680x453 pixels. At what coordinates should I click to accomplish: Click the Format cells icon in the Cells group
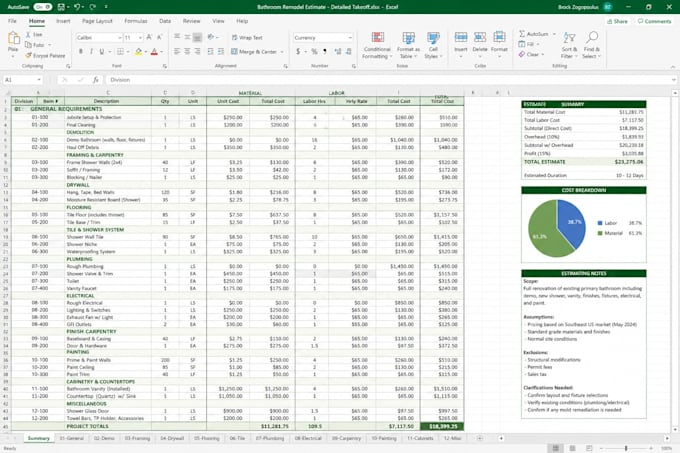[x=499, y=38]
